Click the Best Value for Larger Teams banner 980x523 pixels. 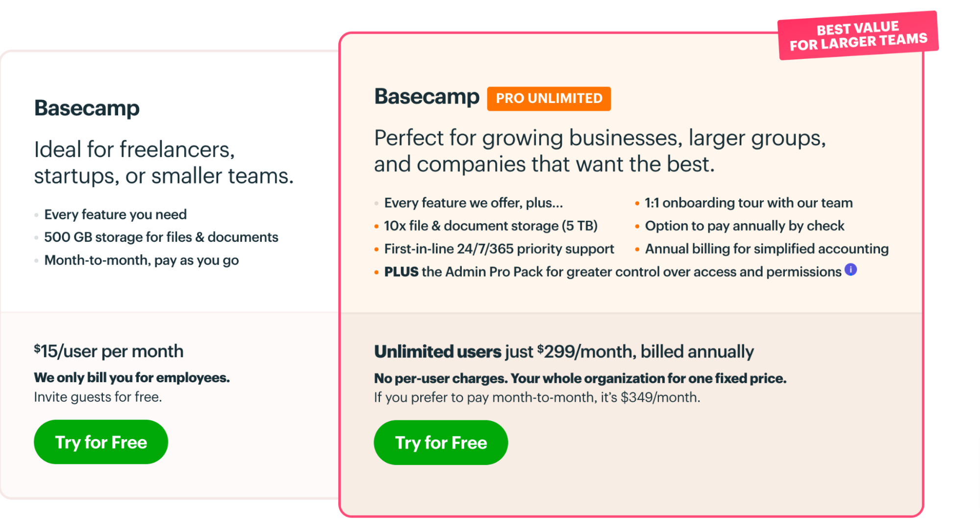(857, 35)
